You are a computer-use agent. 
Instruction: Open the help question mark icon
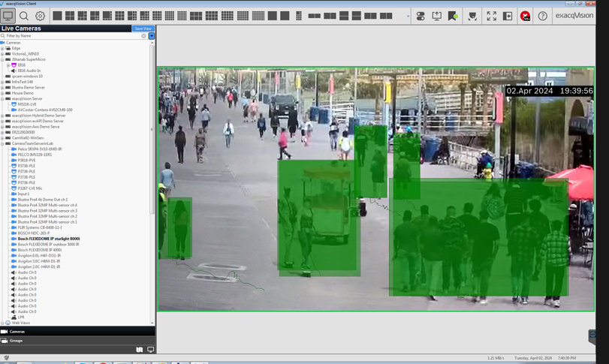[x=542, y=16]
